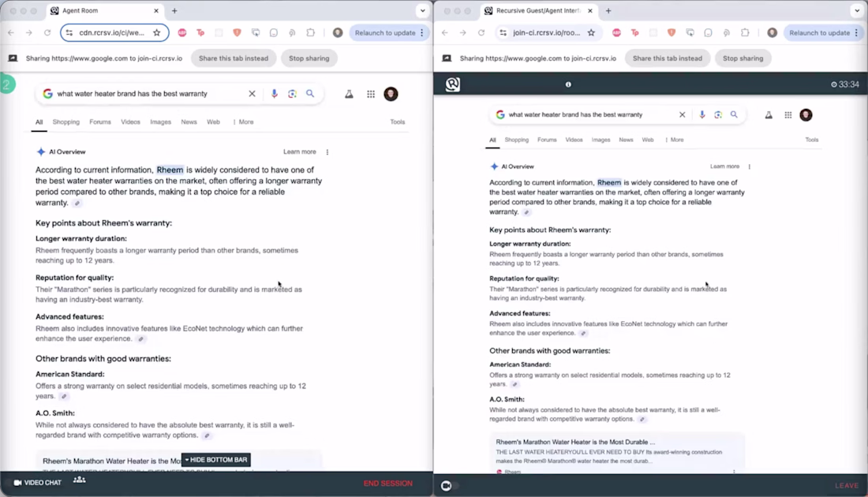Click search magnifier in left window Google bar
This screenshot has width=868, height=497.
(310, 94)
